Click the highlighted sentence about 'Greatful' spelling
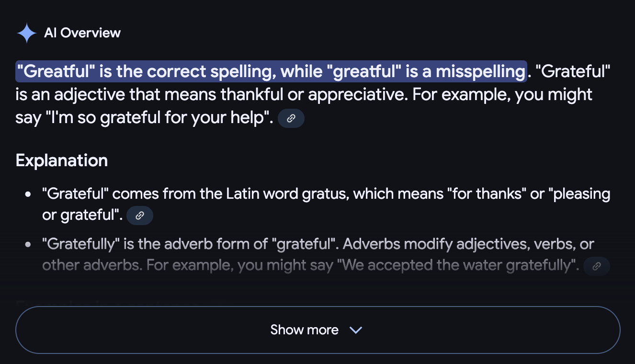Screen dimensions: 635x364 [x=271, y=71]
